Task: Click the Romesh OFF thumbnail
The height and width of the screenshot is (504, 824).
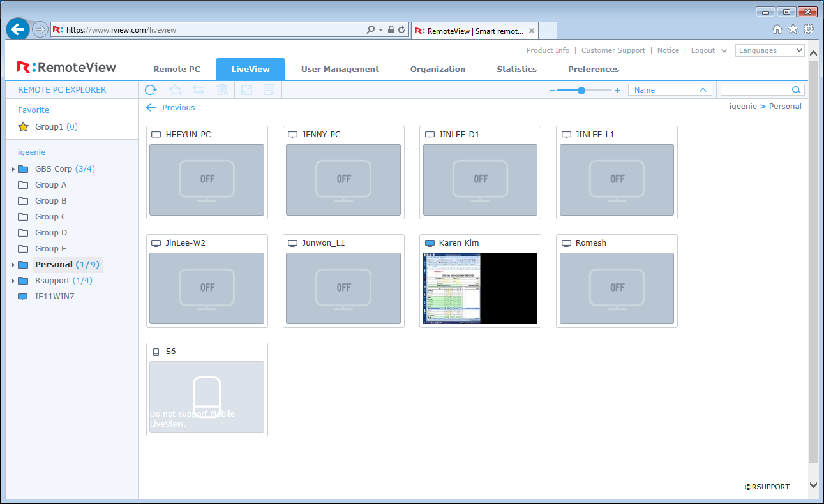Action: click(x=617, y=288)
